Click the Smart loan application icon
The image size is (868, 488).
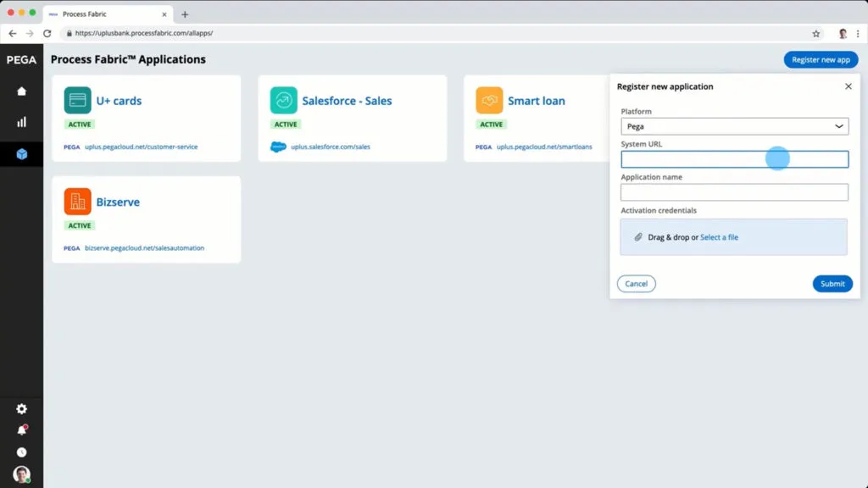[489, 100]
